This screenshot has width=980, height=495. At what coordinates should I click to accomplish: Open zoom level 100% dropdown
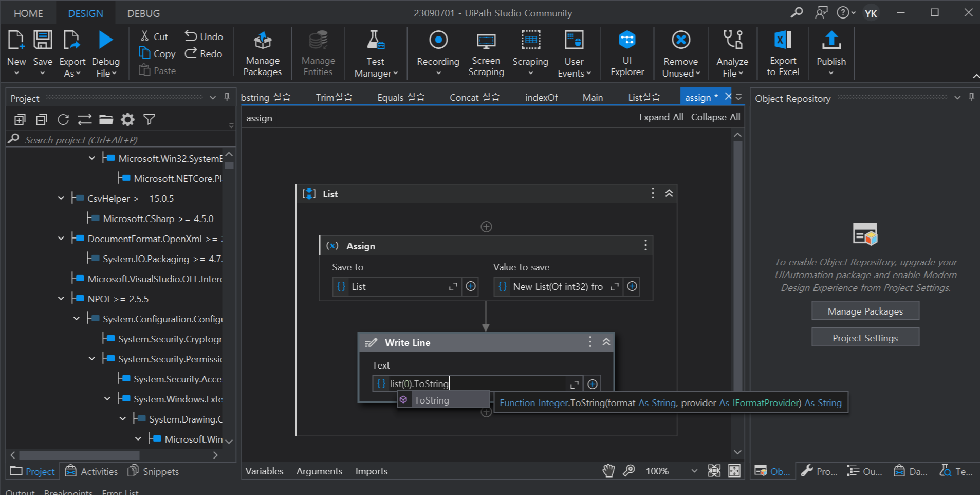pos(694,471)
